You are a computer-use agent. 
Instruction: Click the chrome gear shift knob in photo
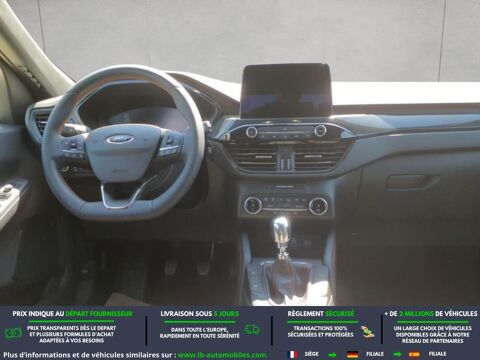click(x=281, y=230)
